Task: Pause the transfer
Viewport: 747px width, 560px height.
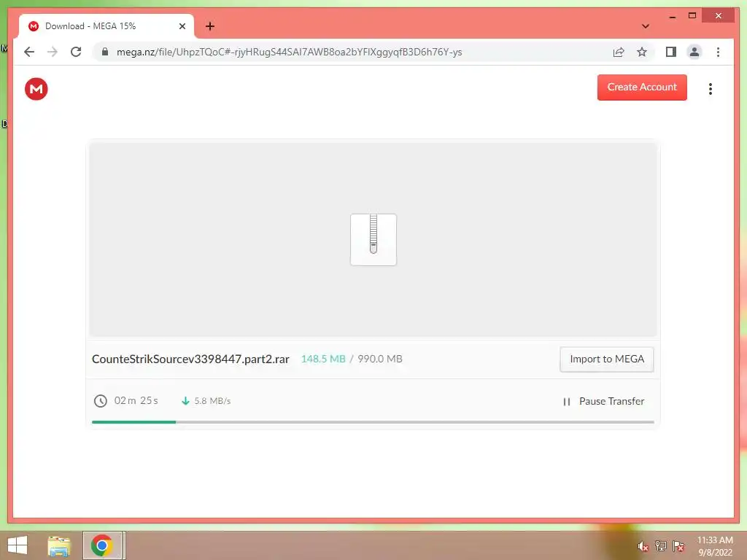Action: [603, 402]
